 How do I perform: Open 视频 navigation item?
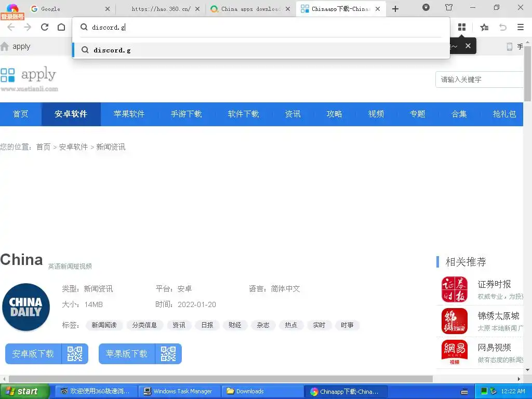pos(376,114)
